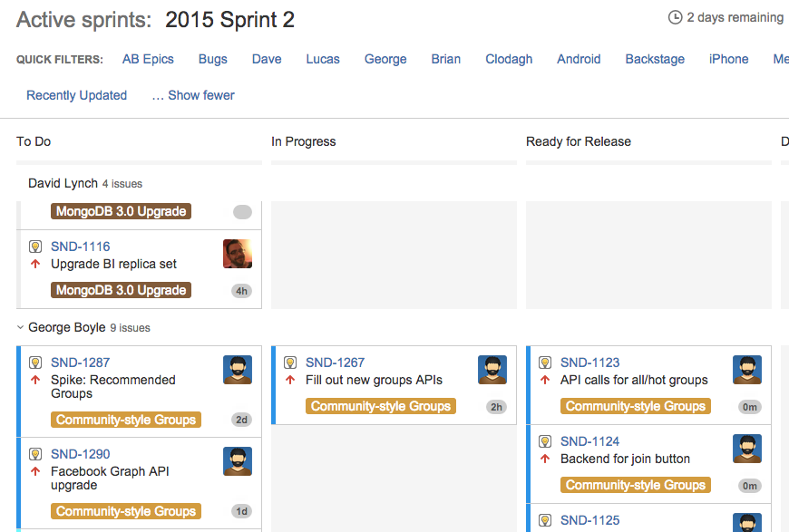Click the David Lynch swimlane header

coord(63,183)
